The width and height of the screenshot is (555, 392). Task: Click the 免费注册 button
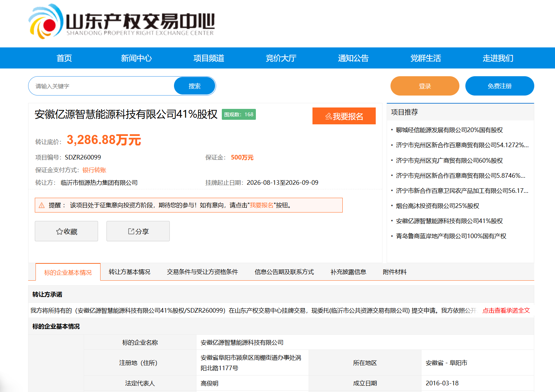coord(500,86)
